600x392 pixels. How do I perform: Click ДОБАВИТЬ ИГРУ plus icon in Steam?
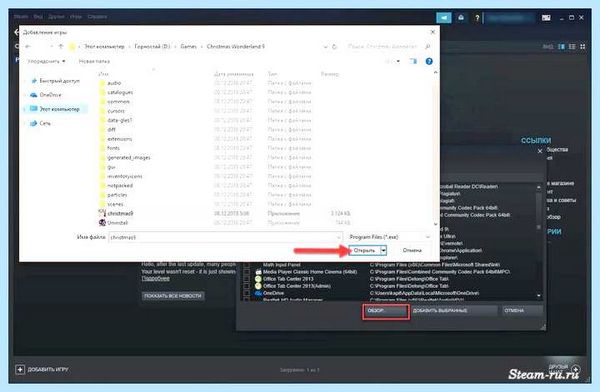click(x=20, y=369)
